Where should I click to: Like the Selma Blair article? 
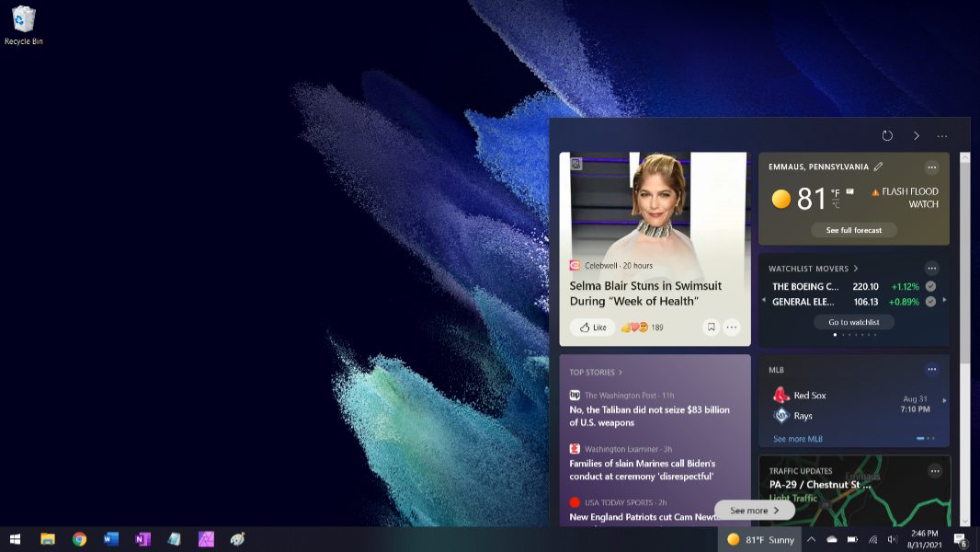[592, 328]
